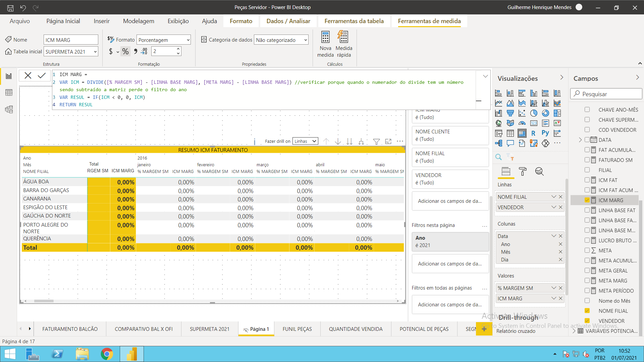
Task: Cancel the formula edit with X
Action: tap(28, 75)
